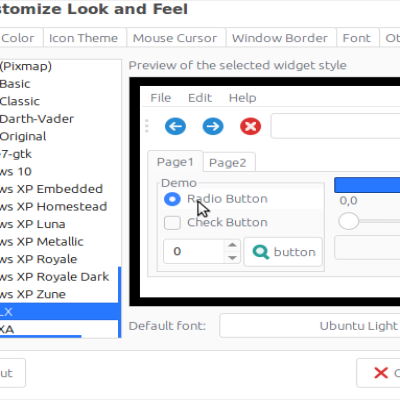
Task: Click the blue back arrow icon
Action: pyautogui.click(x=175, y=126)
